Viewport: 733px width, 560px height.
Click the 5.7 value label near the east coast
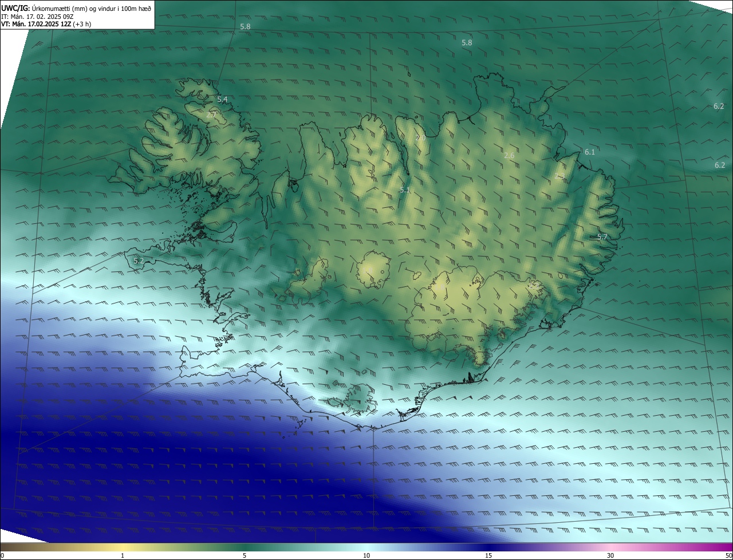pos(602,236)
